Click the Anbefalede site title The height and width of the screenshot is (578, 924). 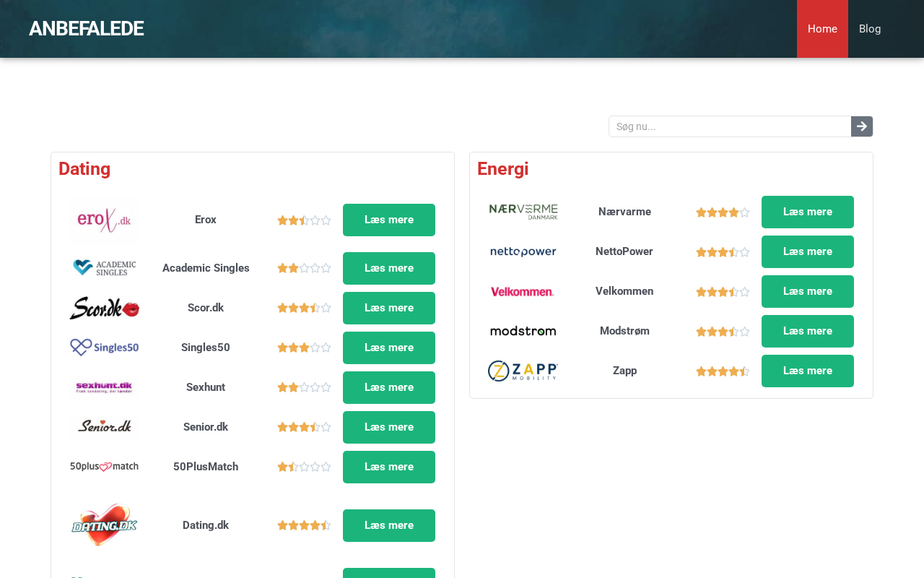(86, 29)
